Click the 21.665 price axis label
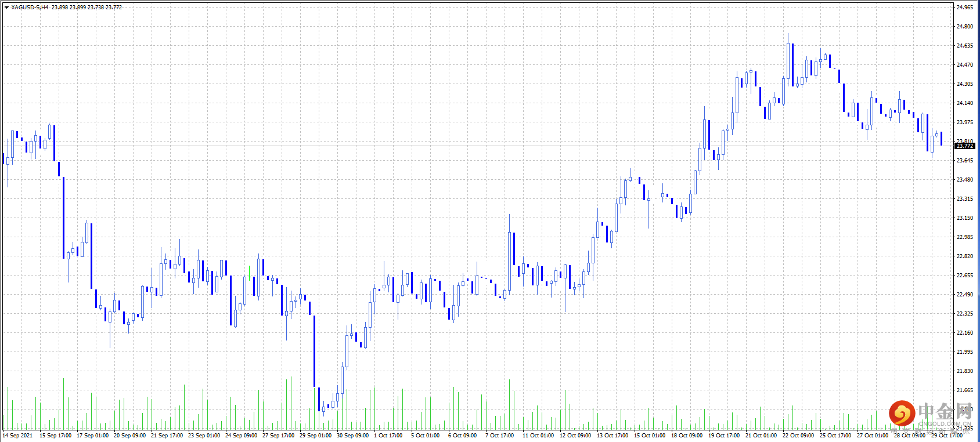Screen dimensions: 980x442 (x=965, y=390)
